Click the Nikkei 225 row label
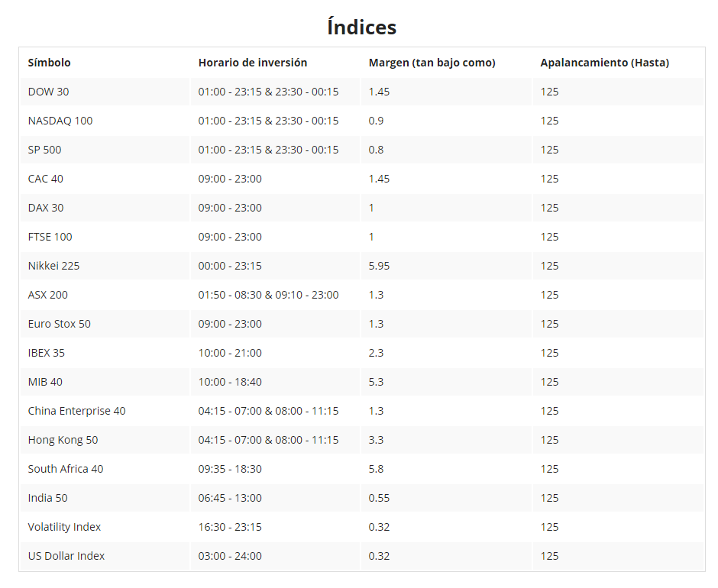The height and width of the screenshot is (588, 718). pos(53,266)
